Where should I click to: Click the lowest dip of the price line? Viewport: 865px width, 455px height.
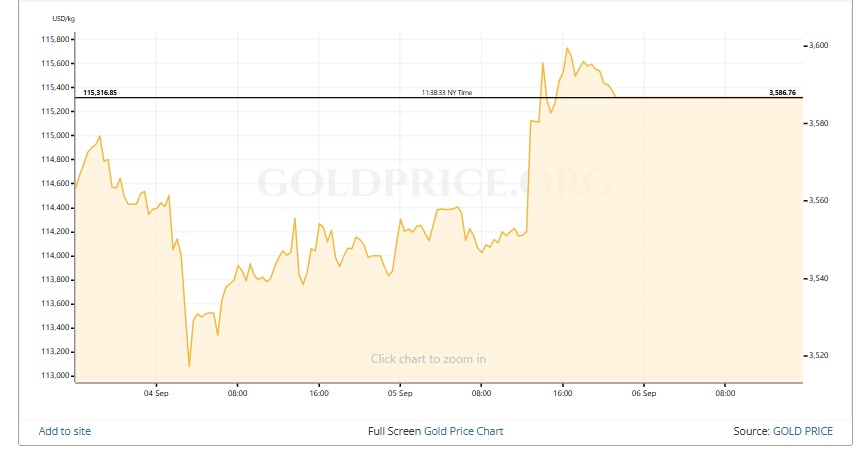(188, 366)
